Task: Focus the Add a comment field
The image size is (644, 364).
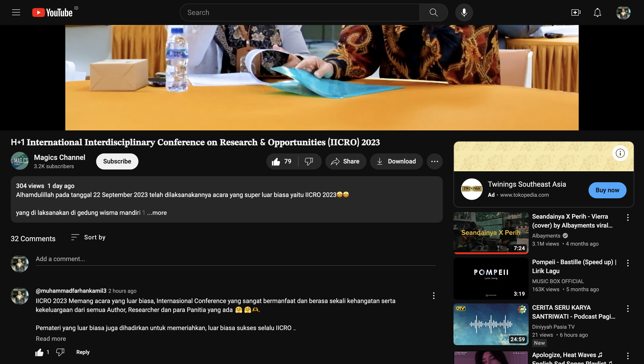Action: [x=235, y=259]
